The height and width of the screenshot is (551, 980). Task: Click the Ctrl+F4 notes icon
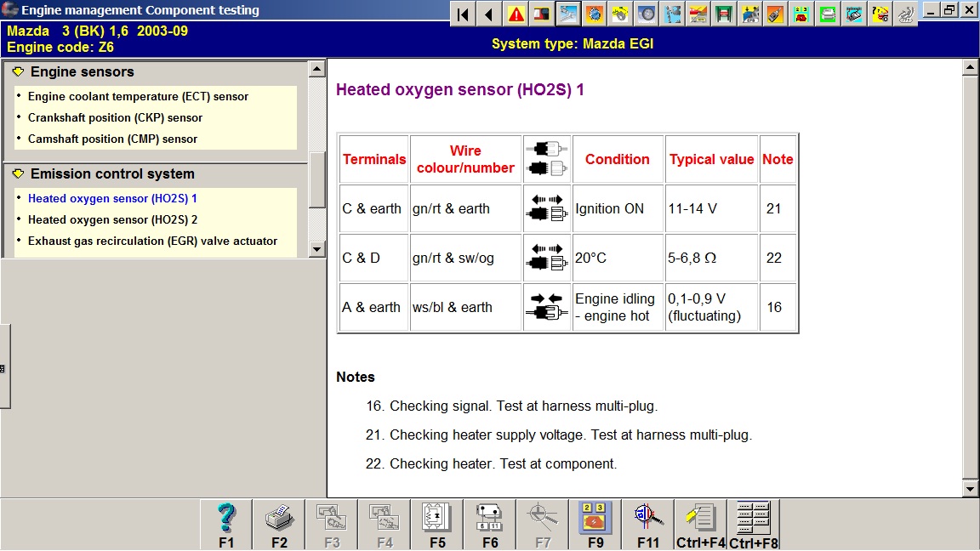tap(701, 524)
